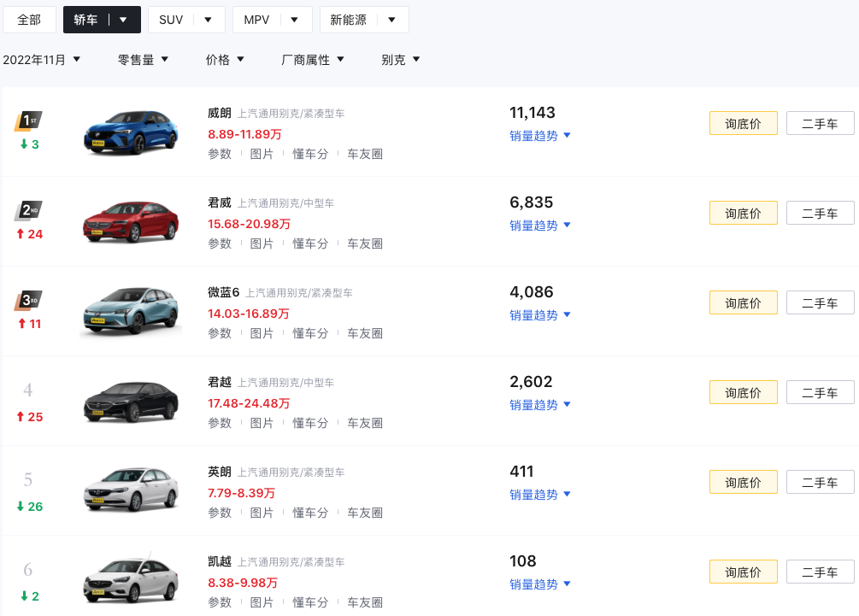
Task: Expand 销量趋势 for 微蓝6
Action: pyautogui.click(x=540, y=315)
